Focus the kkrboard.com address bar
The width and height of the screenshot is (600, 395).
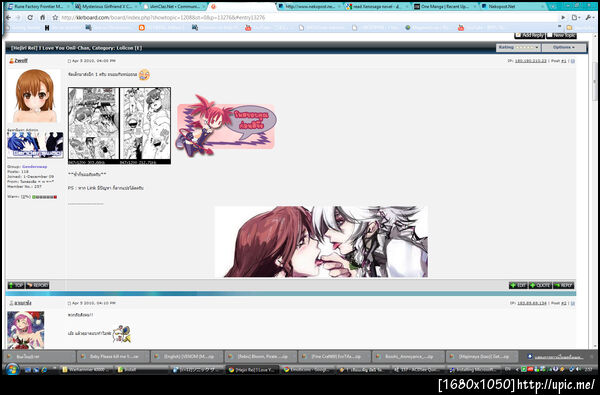[306, 18]
